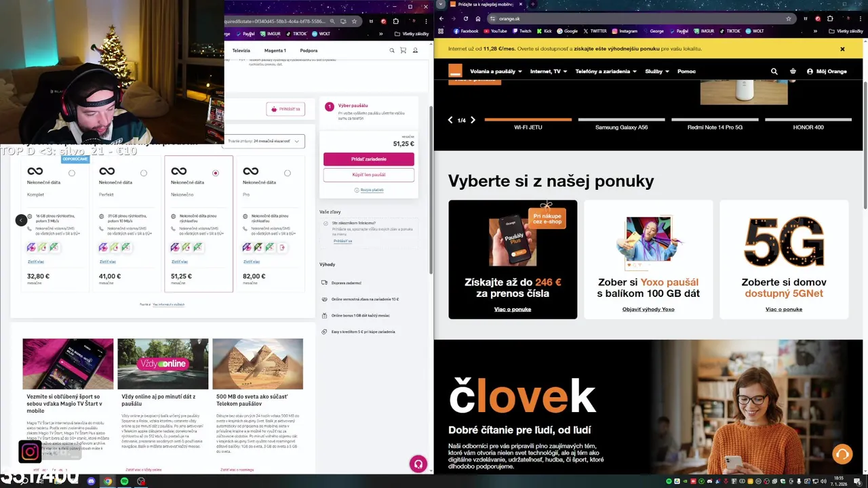The height and width of the screenshot is (488, 868).
Task: Open the Yoxo paušál card image
Action: point(648,243)
